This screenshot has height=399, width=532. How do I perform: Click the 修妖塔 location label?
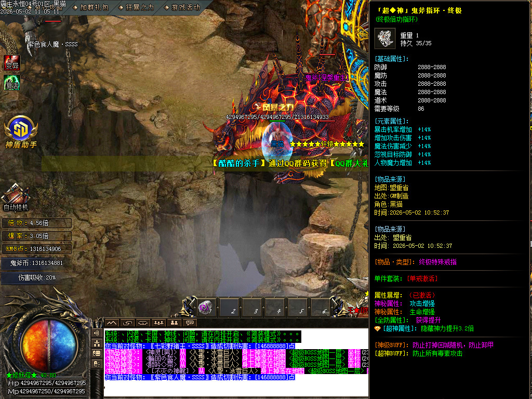point(31,375)
